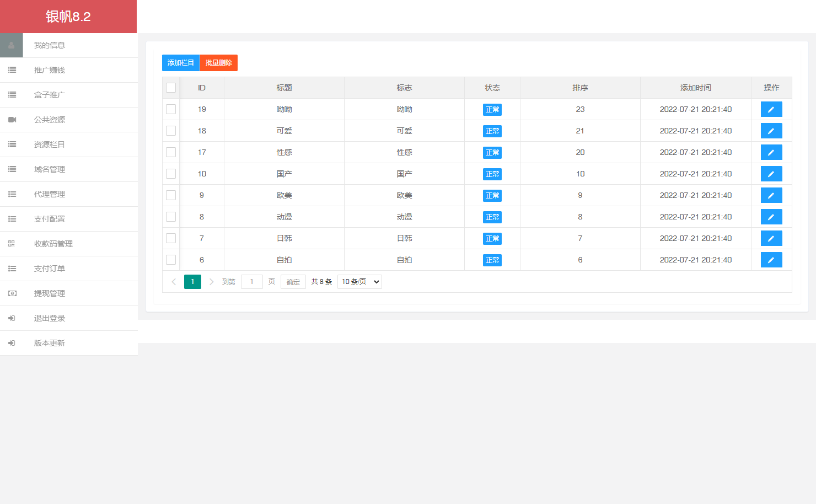Edit the row titled 国产

tap(771, 174)
